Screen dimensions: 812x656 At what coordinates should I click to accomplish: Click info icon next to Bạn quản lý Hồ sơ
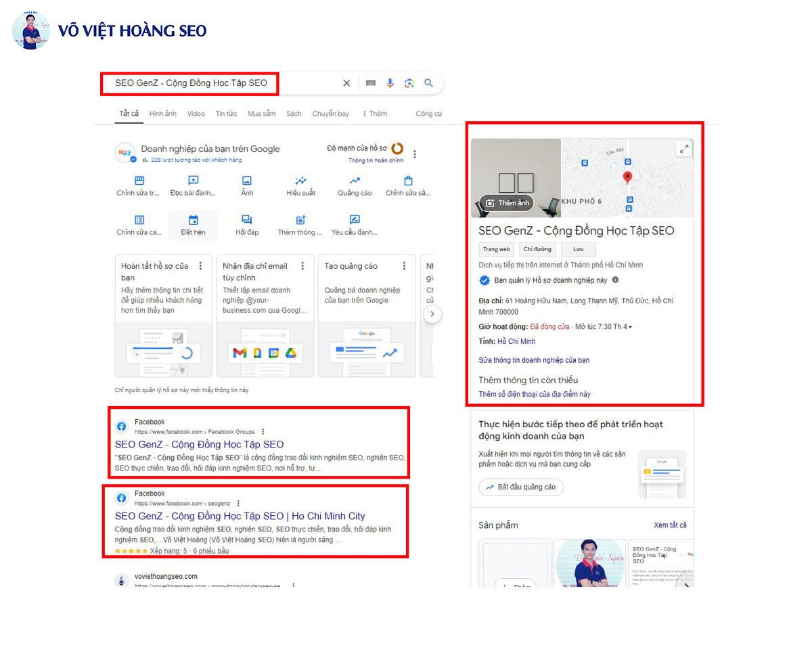(x=615, y=280)
